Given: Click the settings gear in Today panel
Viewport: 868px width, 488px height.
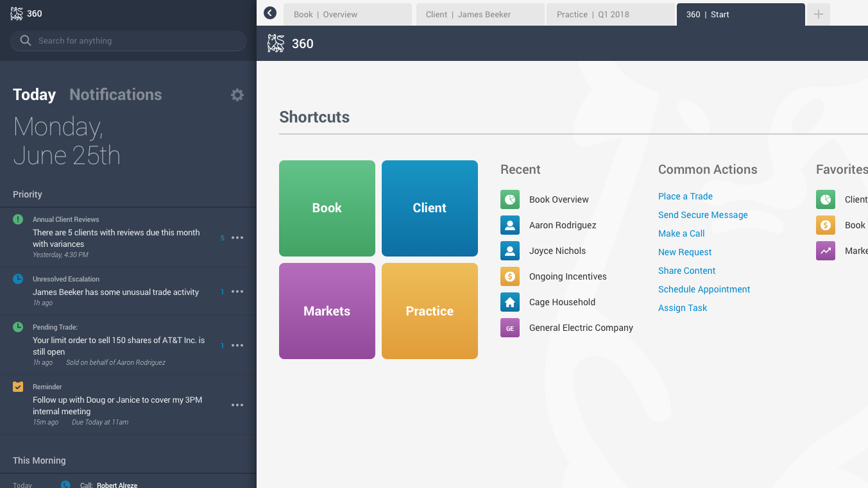Looking at the screenshot, I should tap(237, 95).
